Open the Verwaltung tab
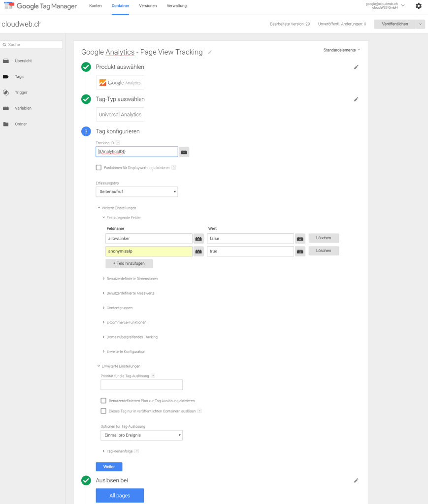Image resolution: width=428 pixels, height=504 pixels. pos(176,6)
